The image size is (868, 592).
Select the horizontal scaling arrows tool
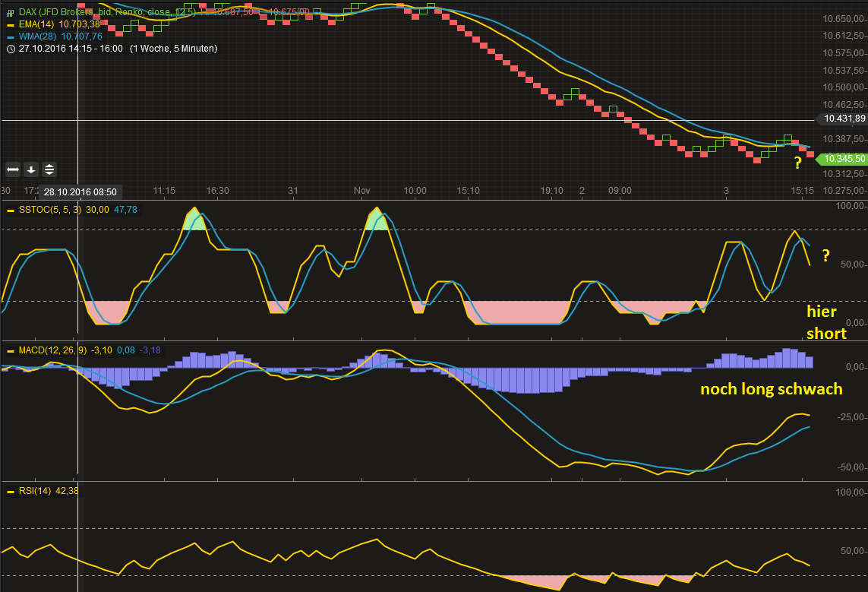(13, 169)
